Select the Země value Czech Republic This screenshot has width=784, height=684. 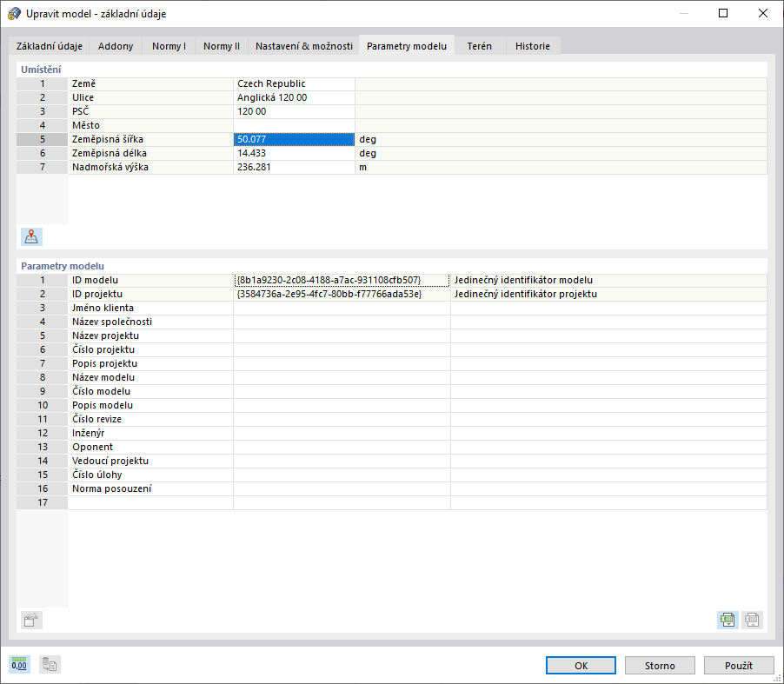click(x=294, y=83)
